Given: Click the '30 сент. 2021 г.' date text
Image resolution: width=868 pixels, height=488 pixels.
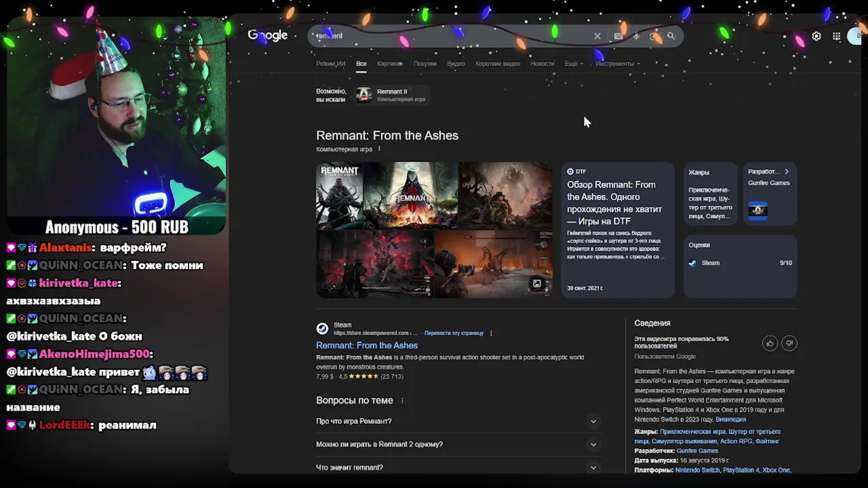Looking at the screenshot, I should pyautogui.click(x=585, y=288).
